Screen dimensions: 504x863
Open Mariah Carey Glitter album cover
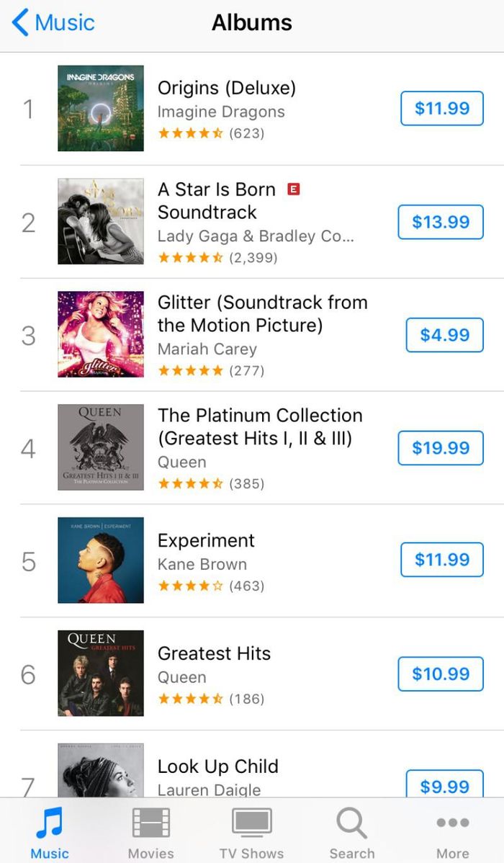101,334
